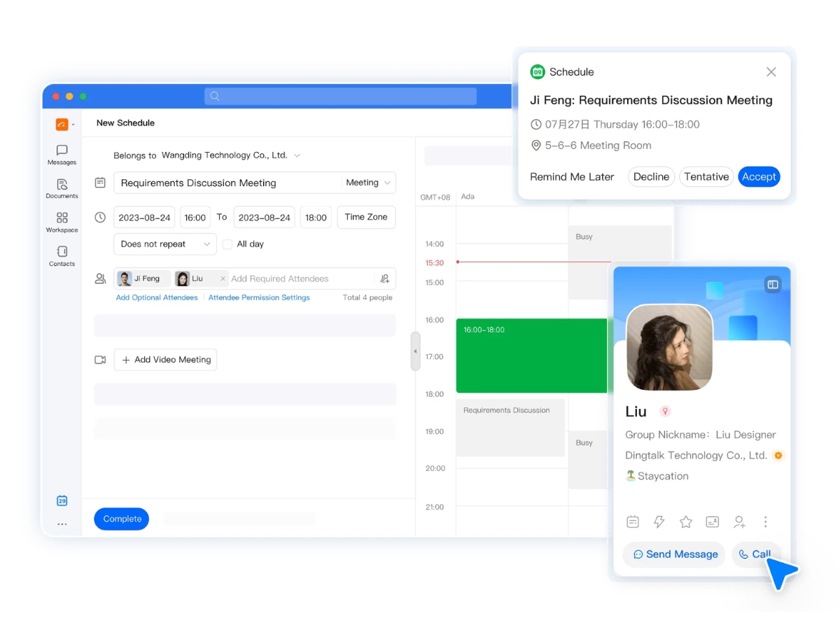The width and height of the screenshot is (840, 630).
Task: Select the green 16:00-18:00 event block
Action: coord(531,356)
